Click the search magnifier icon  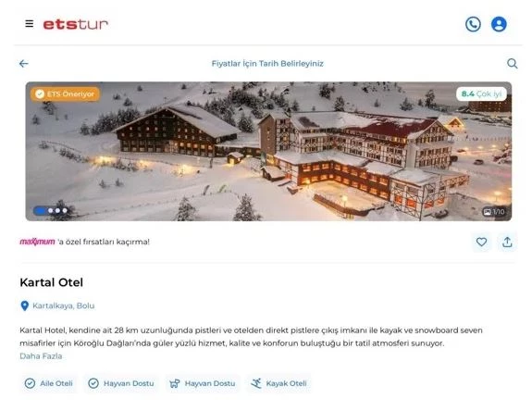coord(512,64)
